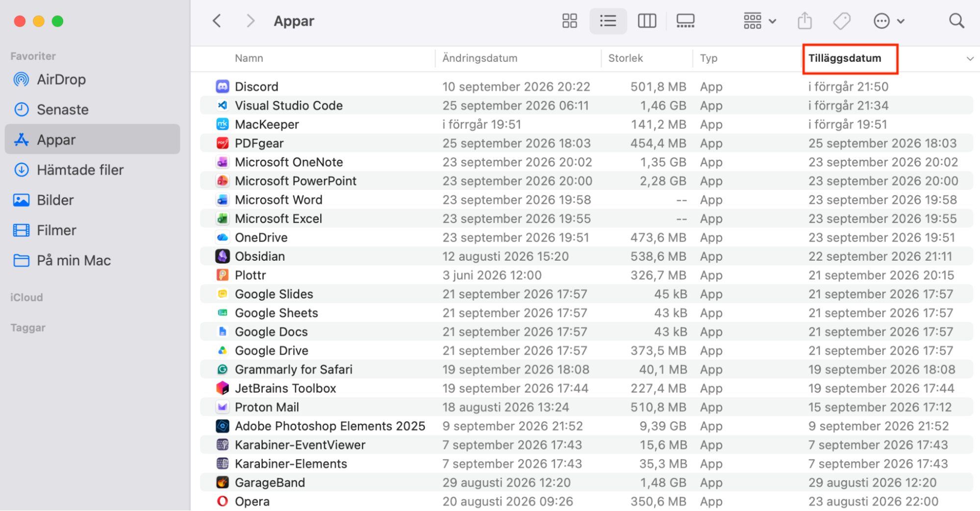
Task: Open the more actions ellipsis menu
Action: pos(888,21)
